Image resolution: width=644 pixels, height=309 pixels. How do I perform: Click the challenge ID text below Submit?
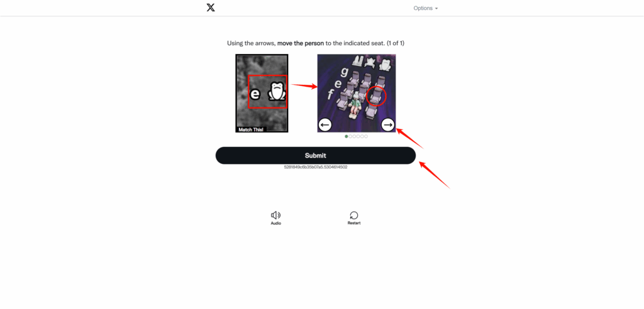pyautogui.click(x=316, y=167)
